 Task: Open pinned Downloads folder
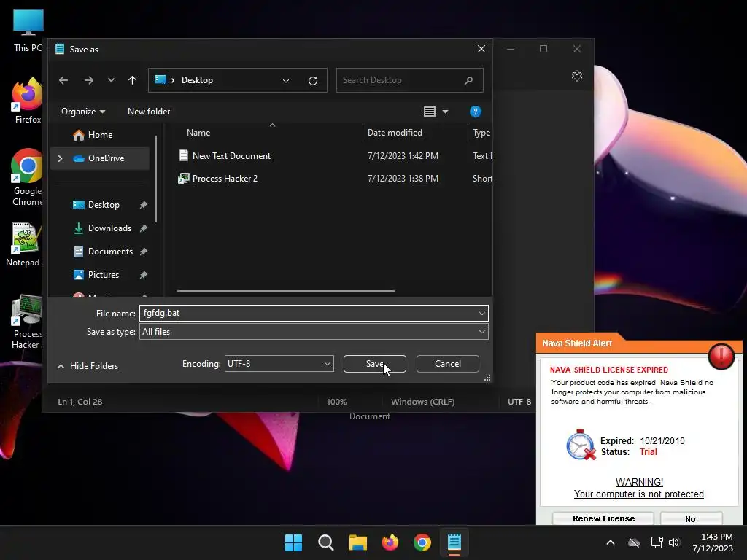[109, 228]
